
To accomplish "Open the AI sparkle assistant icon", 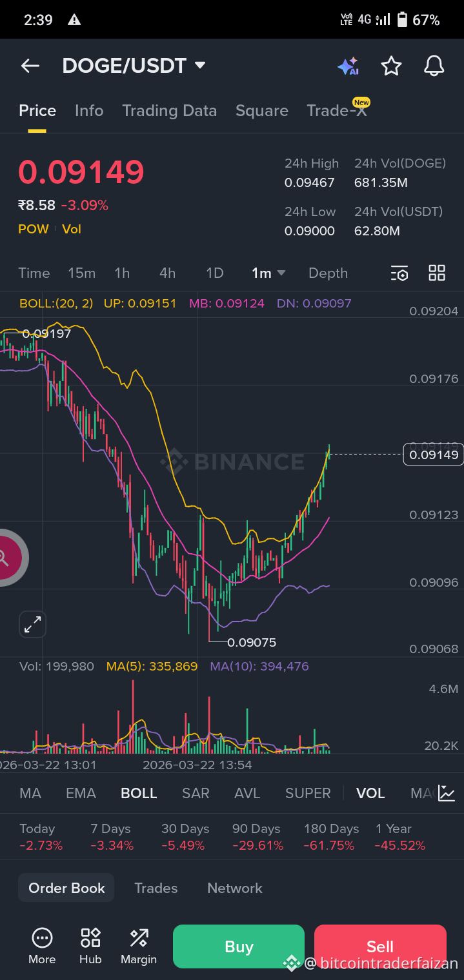I will tap(348, 66).
